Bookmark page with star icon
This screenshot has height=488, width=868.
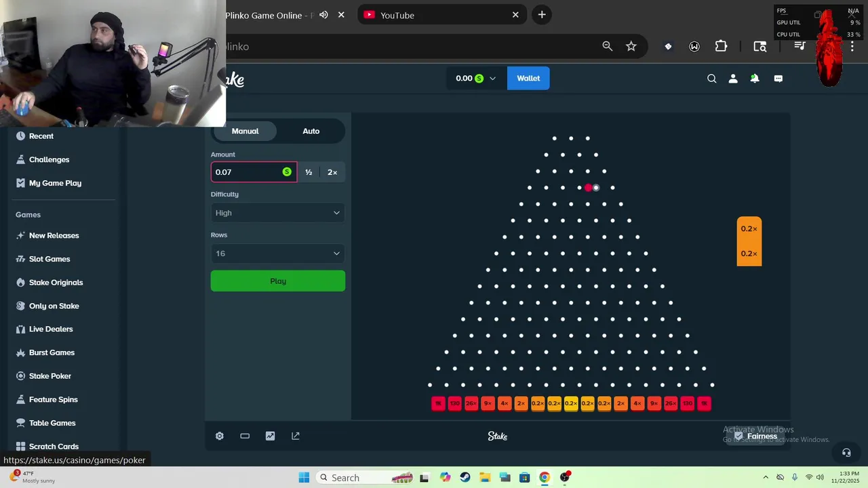tap(631, 46)
